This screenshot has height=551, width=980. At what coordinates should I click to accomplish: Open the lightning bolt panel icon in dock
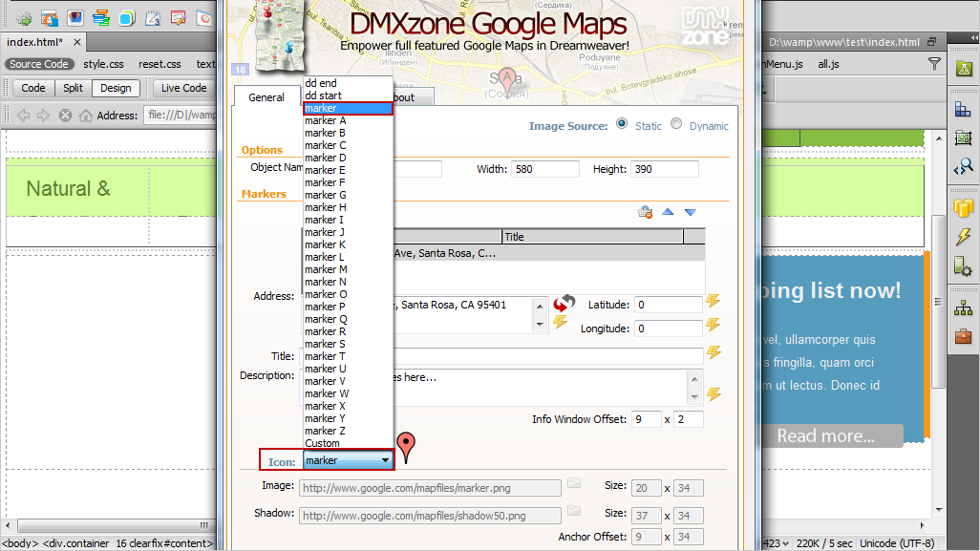pos(963,237)
